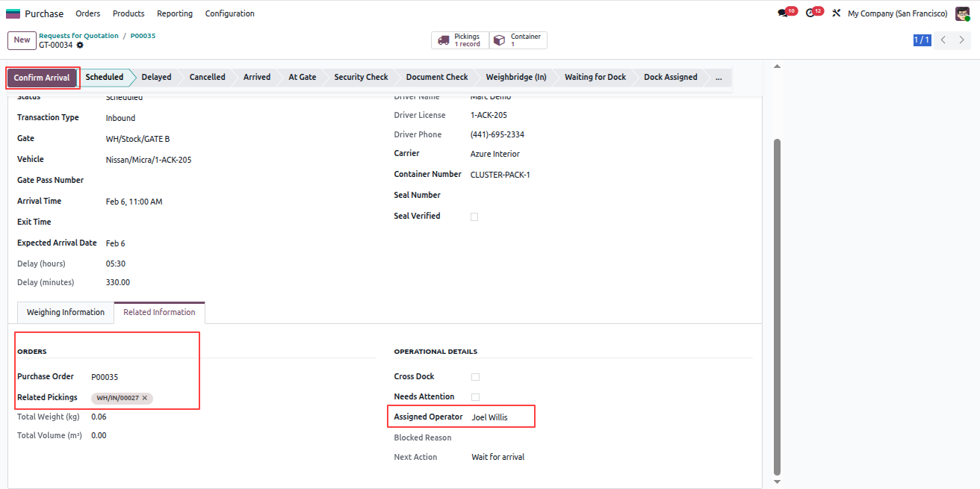
Task: Switch to Related Information tab
Action: tap(159, 313)
